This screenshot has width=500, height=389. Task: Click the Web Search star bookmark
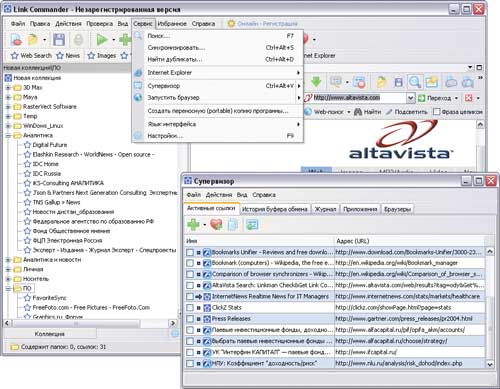(x=31, y=55)
